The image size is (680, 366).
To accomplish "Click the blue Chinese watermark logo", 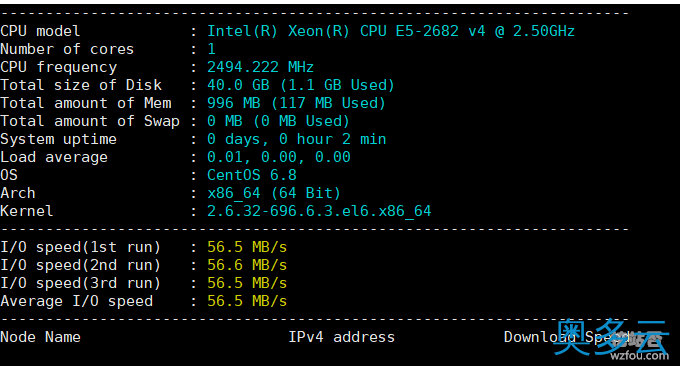I will 611,337.
